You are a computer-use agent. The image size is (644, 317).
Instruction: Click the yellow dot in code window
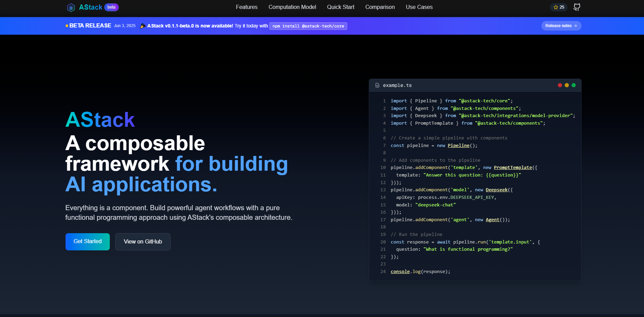[x=567, y=85]
